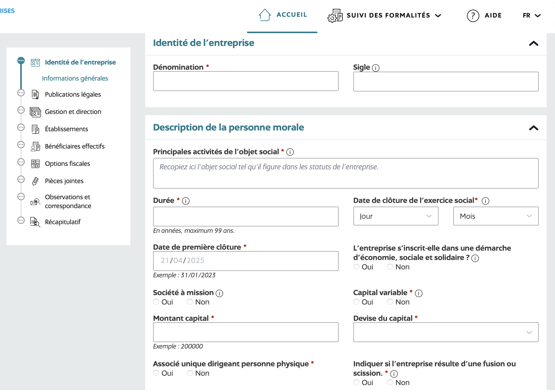
Task: Go to Observations et correspondance step
Action: tap(68, 201)
